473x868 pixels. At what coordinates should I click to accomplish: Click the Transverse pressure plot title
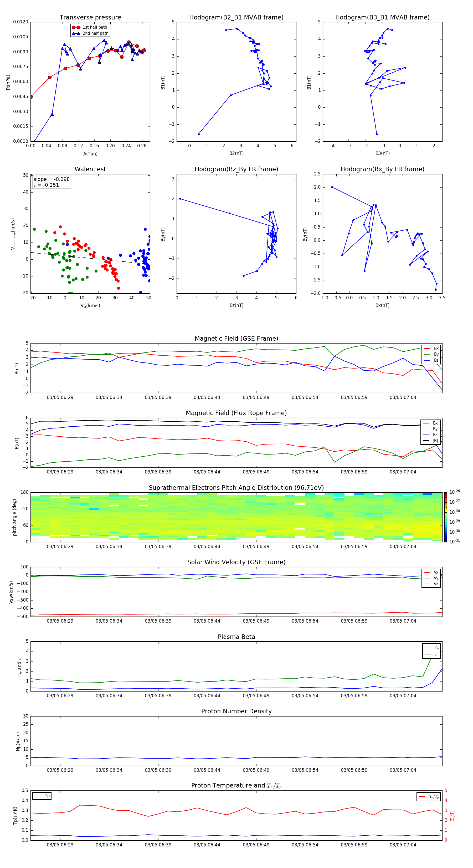coord(90,18)
